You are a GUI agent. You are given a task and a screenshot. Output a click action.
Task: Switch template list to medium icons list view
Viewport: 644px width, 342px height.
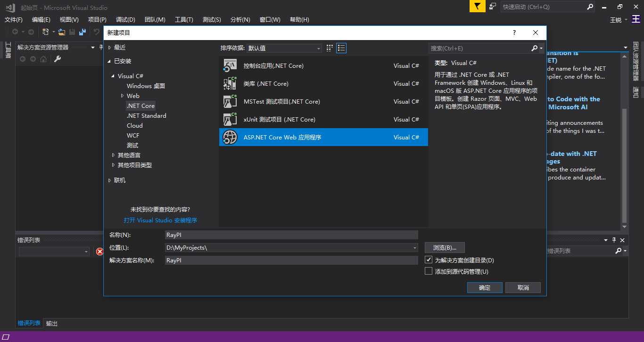(341, 48)
